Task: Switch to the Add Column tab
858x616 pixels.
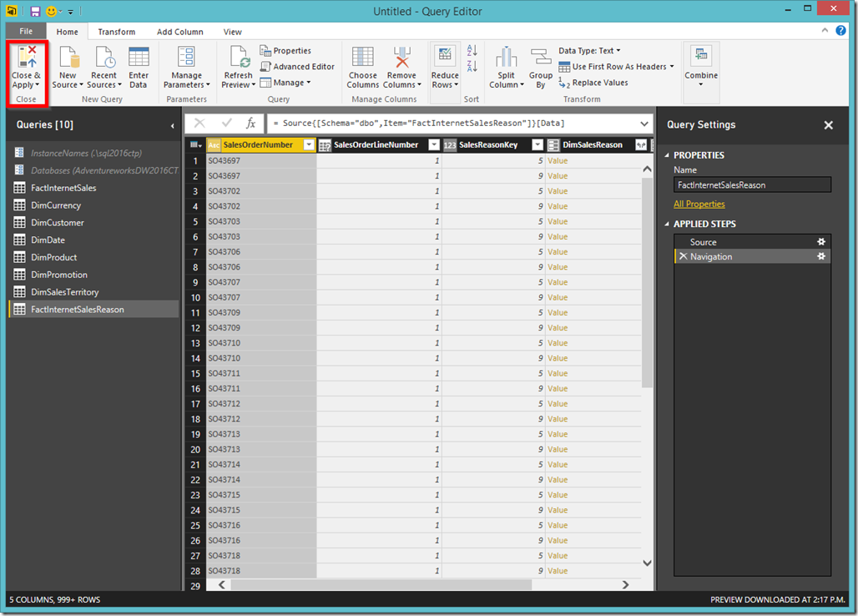Action: pos(180,32)
